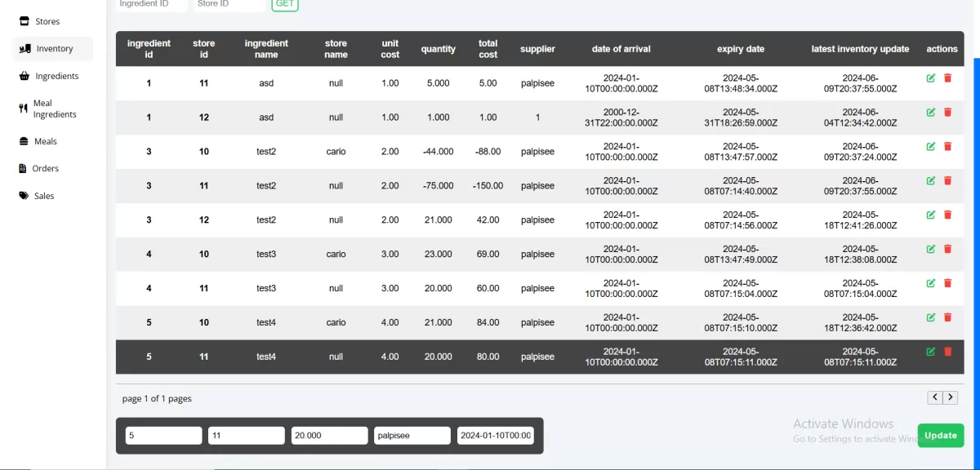Click the edit icon for test2 store 10
The image size is (980, 470).
pos(931,147)
